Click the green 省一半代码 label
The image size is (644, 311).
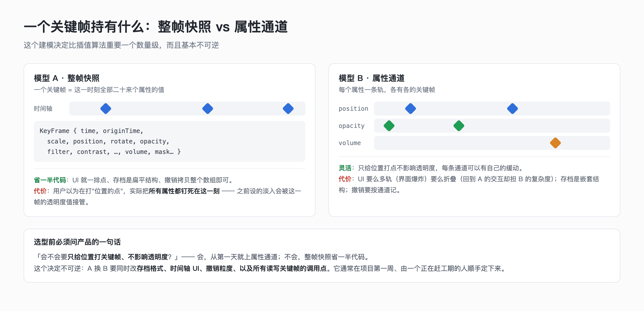(50, 180)
